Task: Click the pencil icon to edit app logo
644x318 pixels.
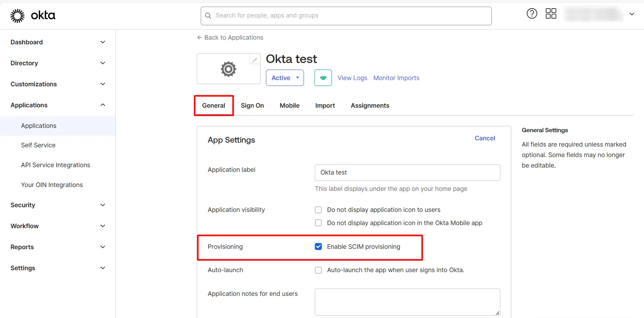Action: coord(255,59)
